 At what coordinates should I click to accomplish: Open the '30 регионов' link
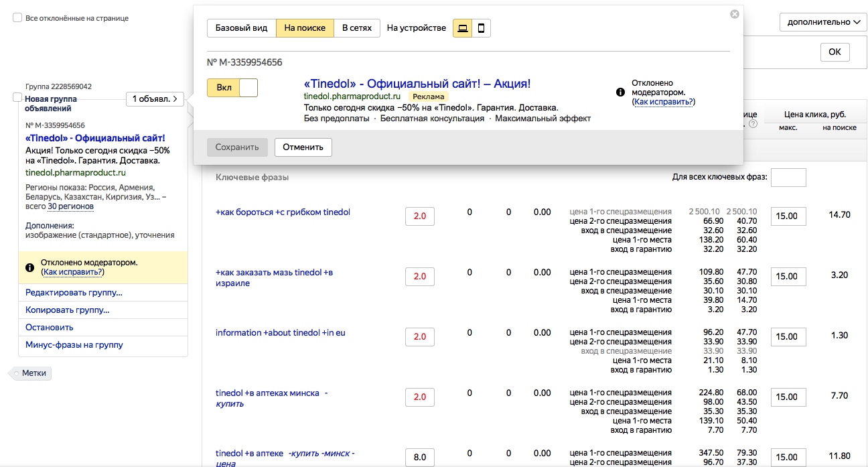coord(70,206)
